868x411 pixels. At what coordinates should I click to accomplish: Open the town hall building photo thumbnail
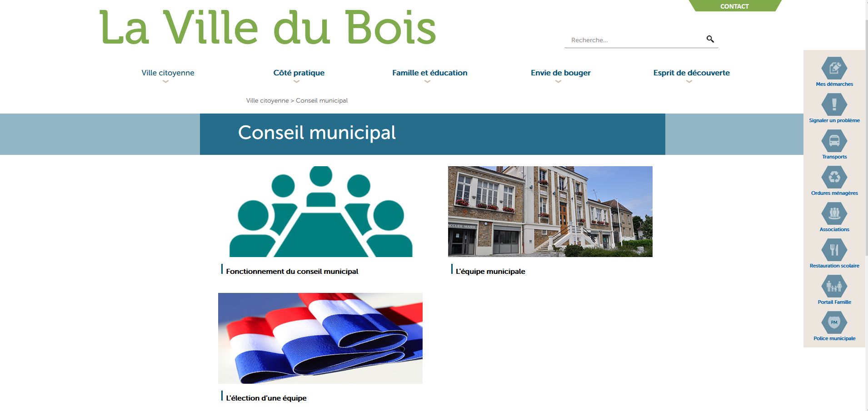(x=550, y=211)
